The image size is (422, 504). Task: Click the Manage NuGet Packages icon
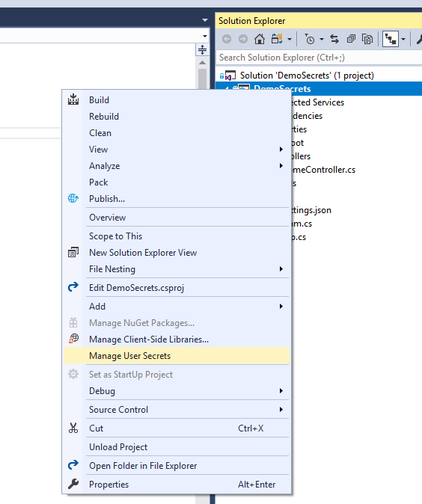tap(73, 322)
